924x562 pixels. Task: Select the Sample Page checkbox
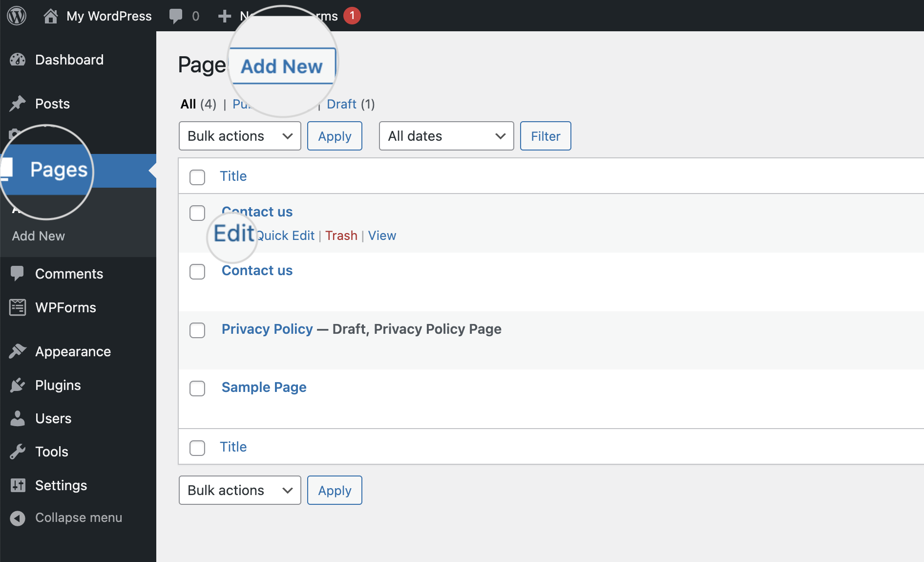tap(197, 389)
